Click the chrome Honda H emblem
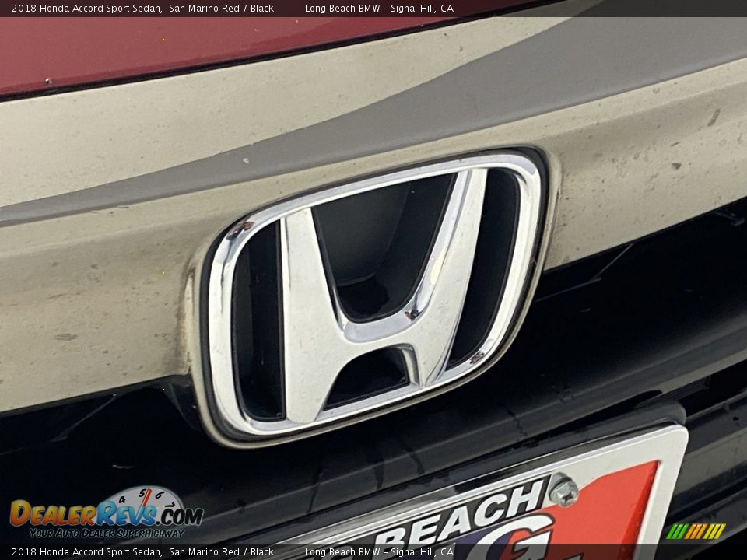The image size is (747, 560). [x=375, y=296]
